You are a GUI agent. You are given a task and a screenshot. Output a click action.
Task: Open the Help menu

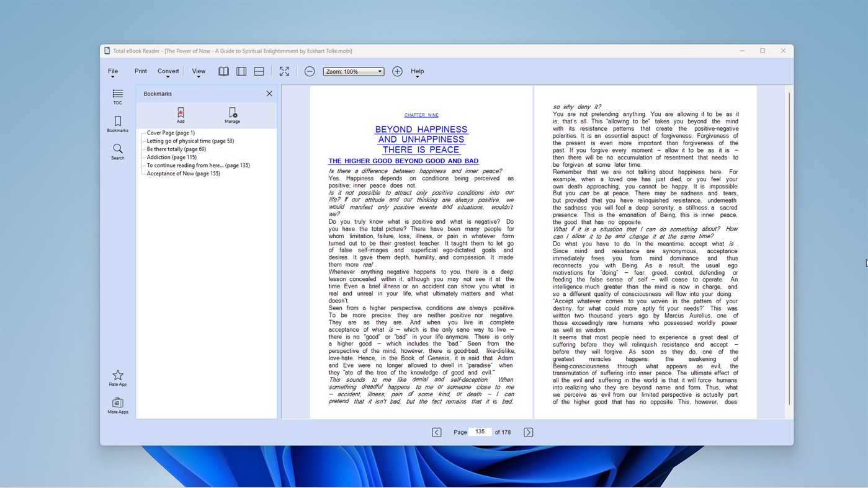tap(417, 71)
